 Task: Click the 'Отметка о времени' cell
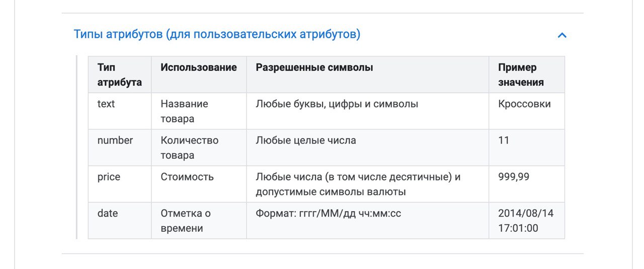(x=199, y=221)
